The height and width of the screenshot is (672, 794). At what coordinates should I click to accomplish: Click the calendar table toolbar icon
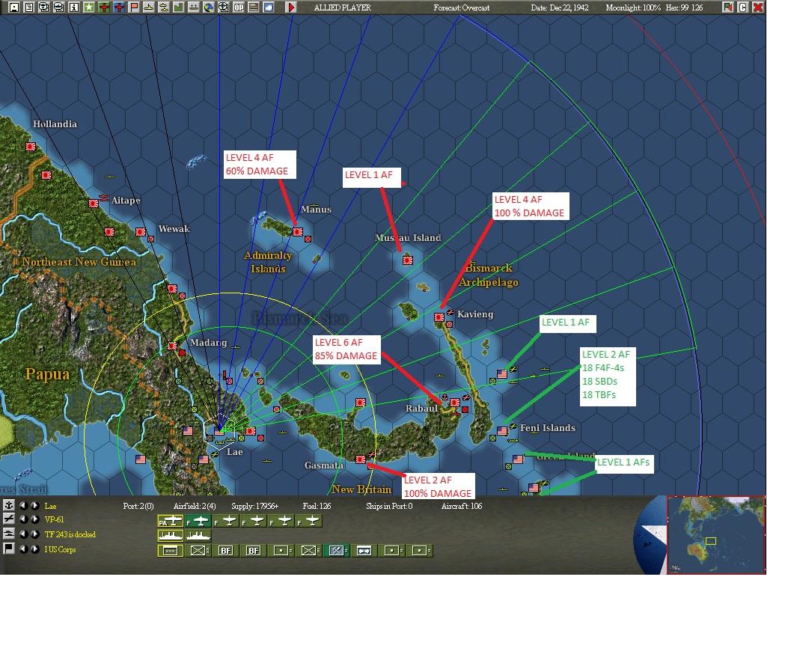253,7
